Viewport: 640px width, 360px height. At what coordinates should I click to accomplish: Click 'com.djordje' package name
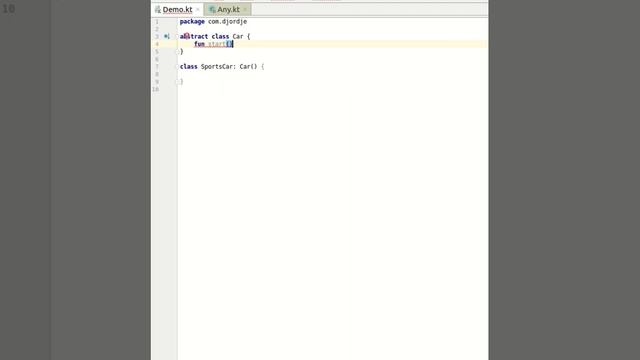tap(227, 22)
